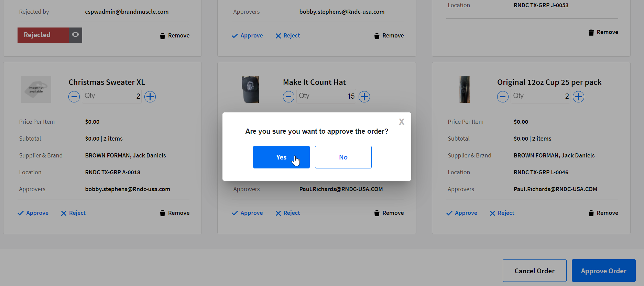Remove the Christmas Sweater XL item
Screen dimensions: 644x286
click(x=175, y=213)
